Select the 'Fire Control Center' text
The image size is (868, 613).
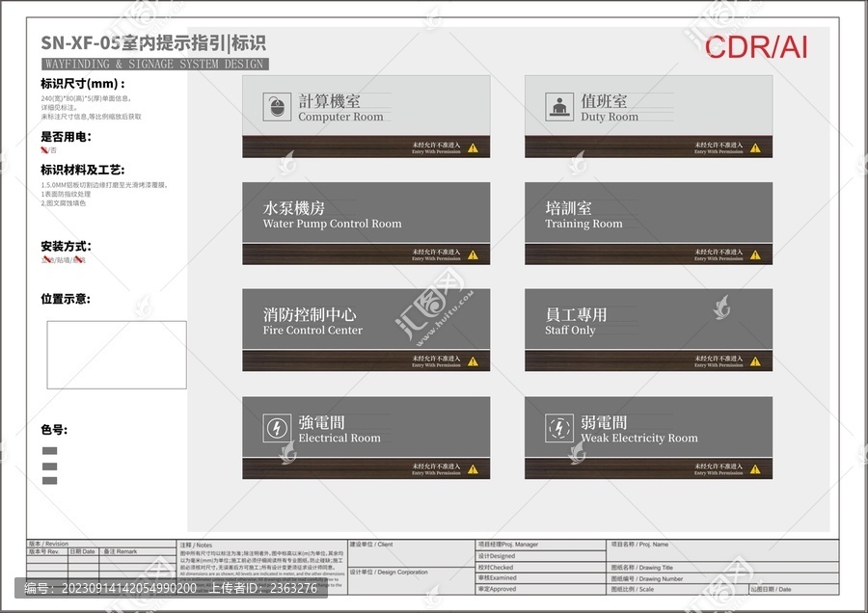click(x=312, y=331)
